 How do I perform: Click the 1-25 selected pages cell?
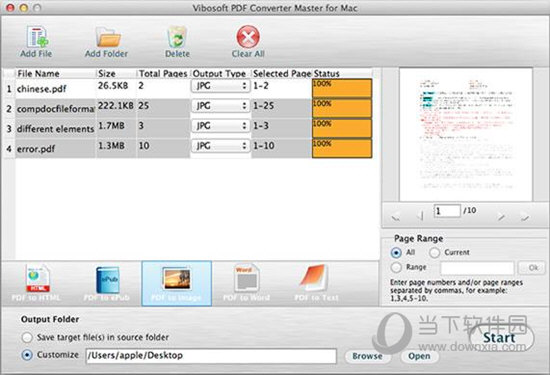click(281, 108)
